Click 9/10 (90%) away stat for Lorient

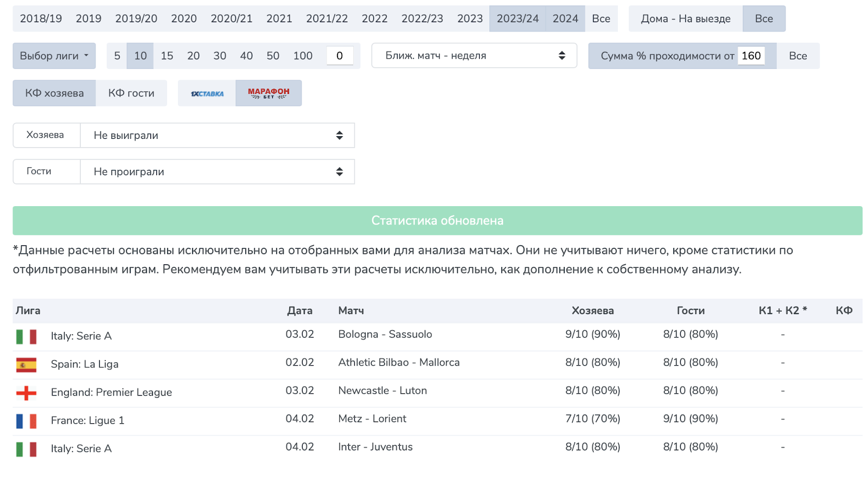coord(691,419)
